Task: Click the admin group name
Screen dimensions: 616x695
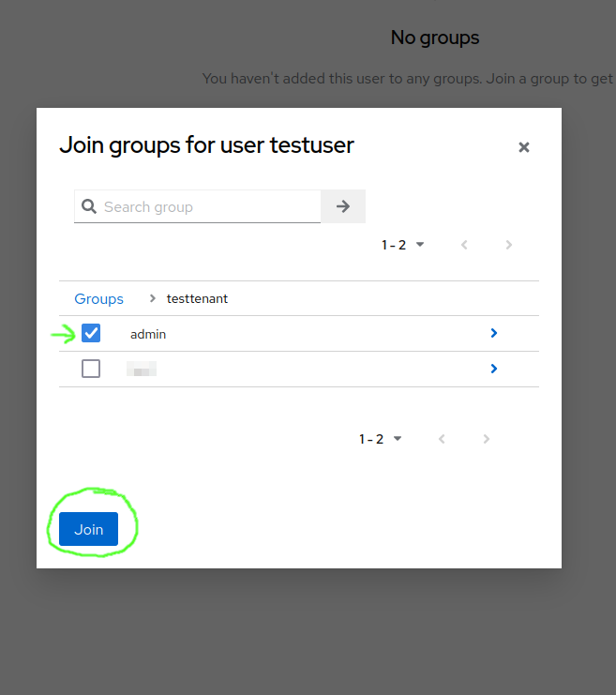Action: 148,334
